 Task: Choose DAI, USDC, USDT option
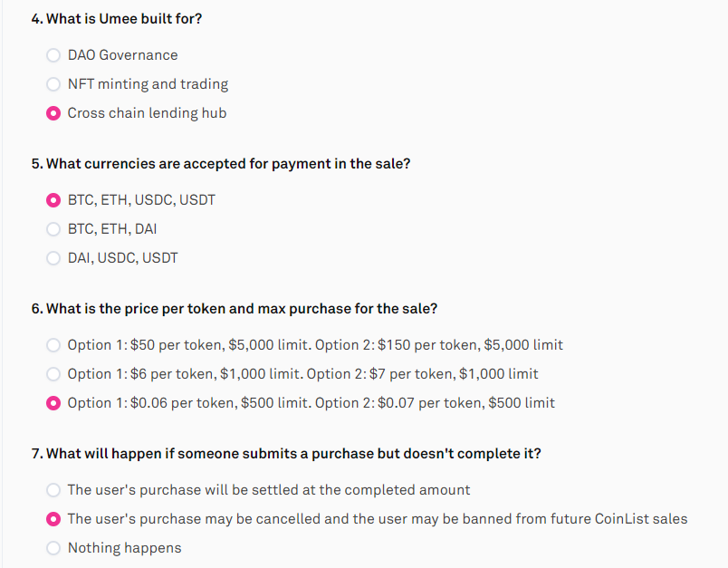tap(53, 258)
